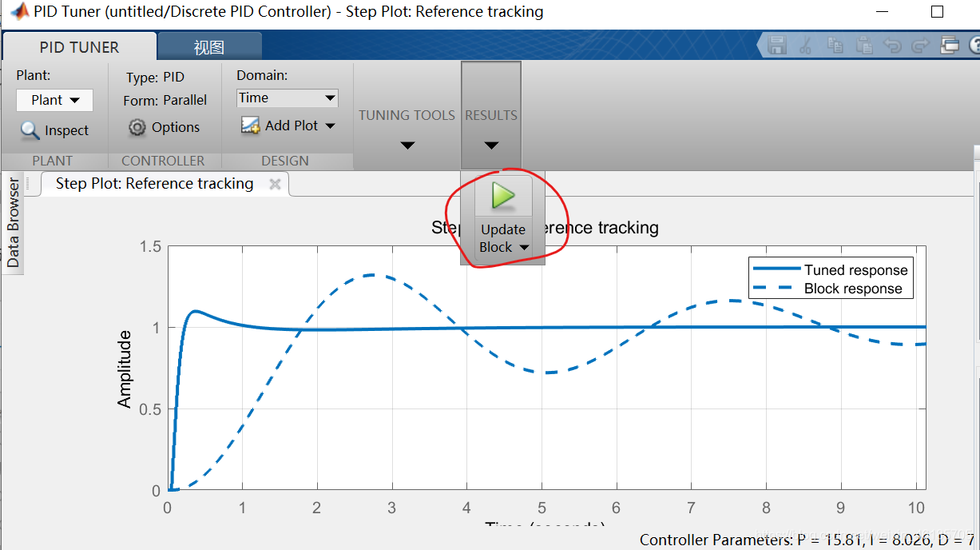Switch to the 视图 tab
980x550 pixels.
209,47
